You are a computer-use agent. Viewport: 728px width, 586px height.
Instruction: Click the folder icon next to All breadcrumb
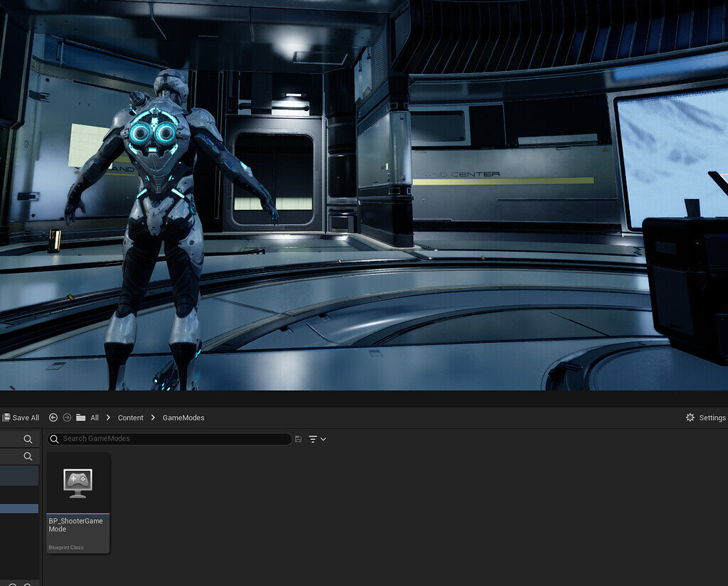80,417
